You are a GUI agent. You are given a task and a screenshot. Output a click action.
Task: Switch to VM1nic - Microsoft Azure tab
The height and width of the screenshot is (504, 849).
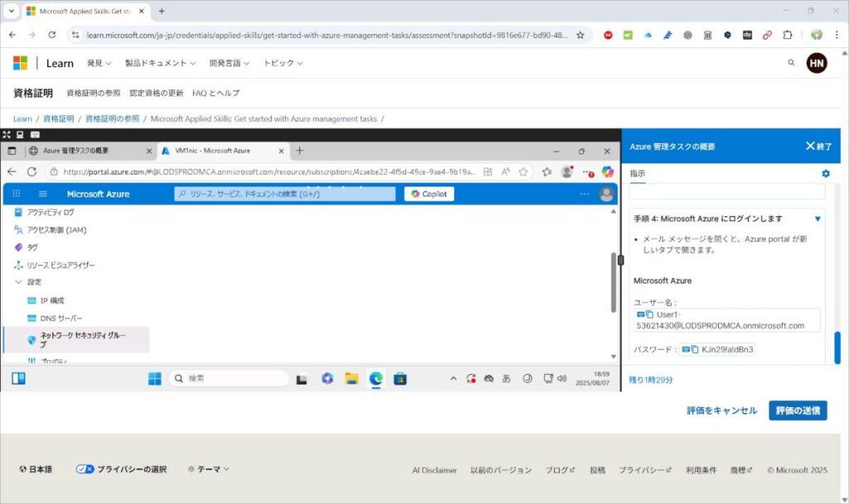223,151
